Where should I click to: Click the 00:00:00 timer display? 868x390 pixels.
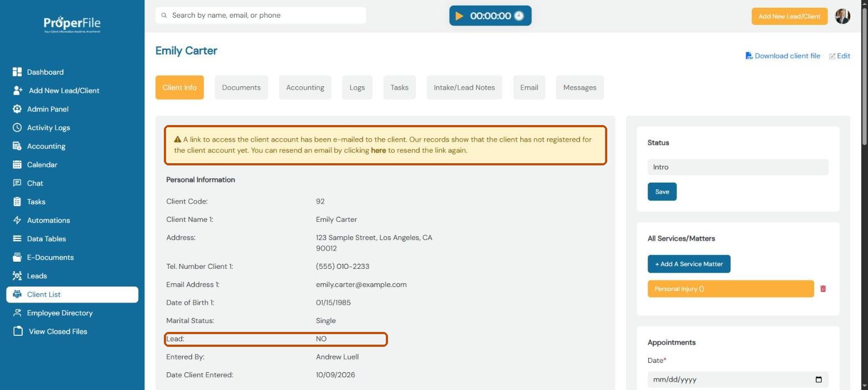[490, 16]
